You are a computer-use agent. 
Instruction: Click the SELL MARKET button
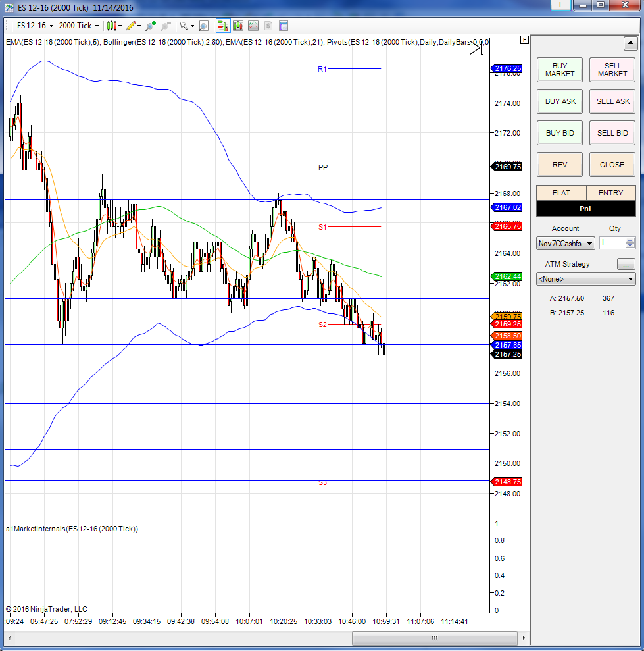tap(612, 70)
